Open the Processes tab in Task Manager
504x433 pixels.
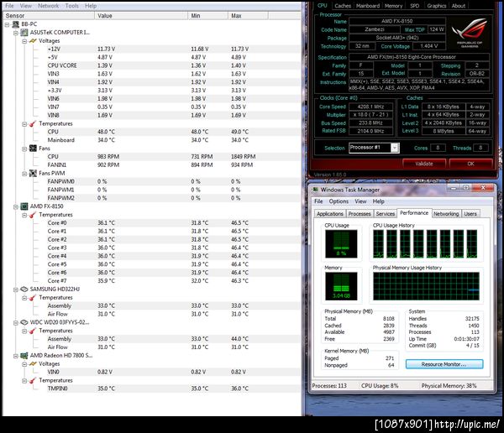[360, 214]
